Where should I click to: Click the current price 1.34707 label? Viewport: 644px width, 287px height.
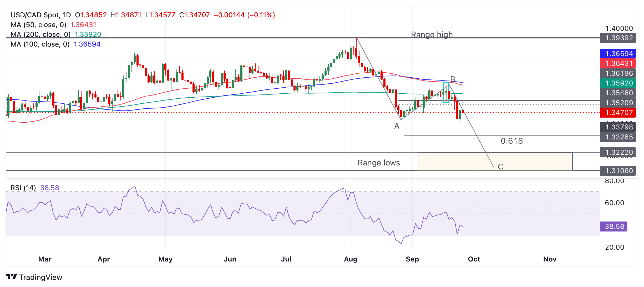pyautogui.click(x=618, y=113)
